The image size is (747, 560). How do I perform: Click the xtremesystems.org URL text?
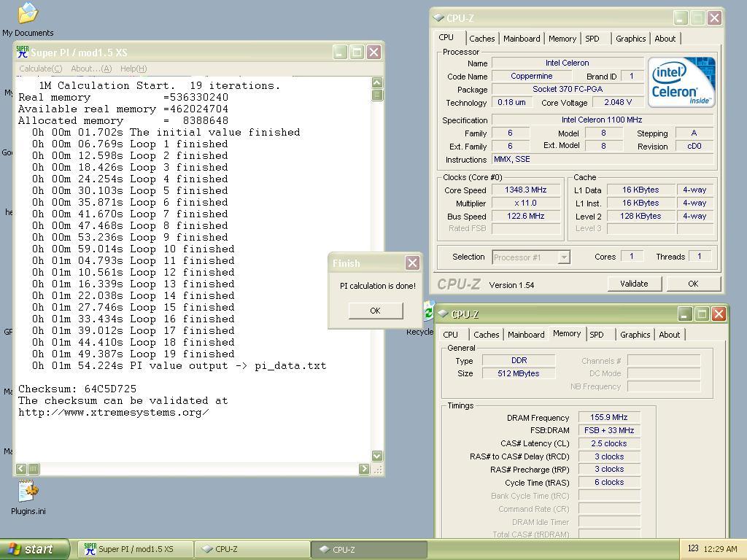pyautogui.click(x=113, y=413)
